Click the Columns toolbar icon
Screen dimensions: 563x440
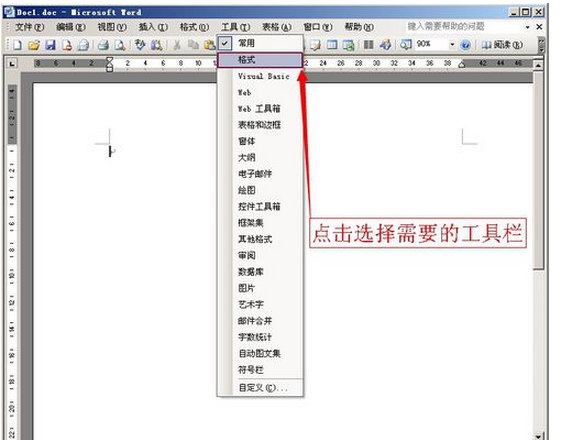pos(369,45)
